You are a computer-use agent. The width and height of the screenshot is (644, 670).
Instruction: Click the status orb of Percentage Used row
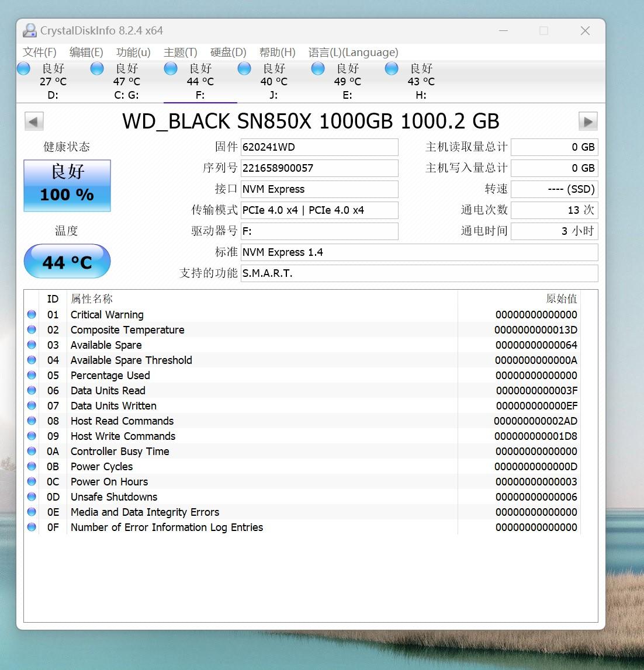click(32, 375)
